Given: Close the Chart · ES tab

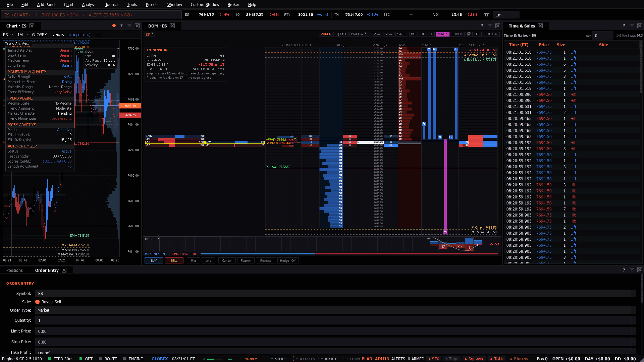Looking at the screenshot, I should coord(32,26).
